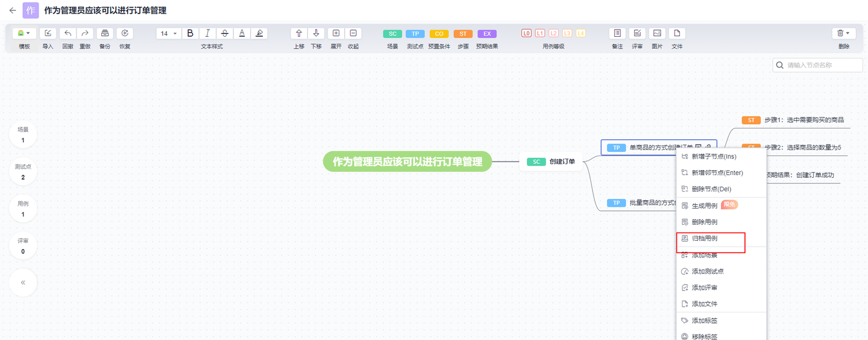The image size is (868, 340).
Task: Click the 重做 redo icon
Action: 85,33
